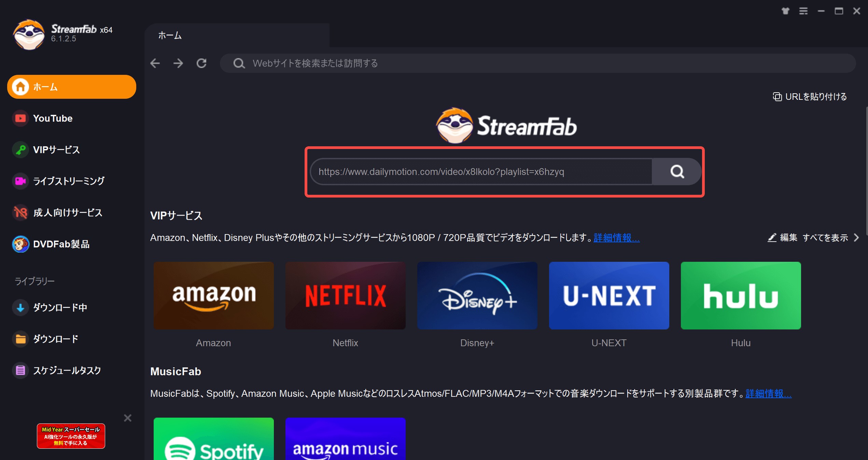This screenshot has width=868, height=460.
Task: Click すべてを表示 for VIP services
Action: pos(825,238)
